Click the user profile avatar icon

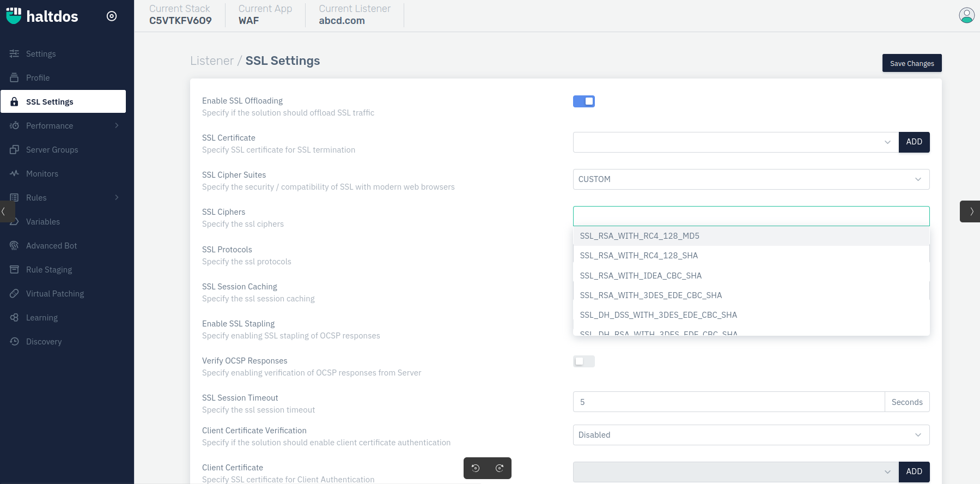click(966, 15)
